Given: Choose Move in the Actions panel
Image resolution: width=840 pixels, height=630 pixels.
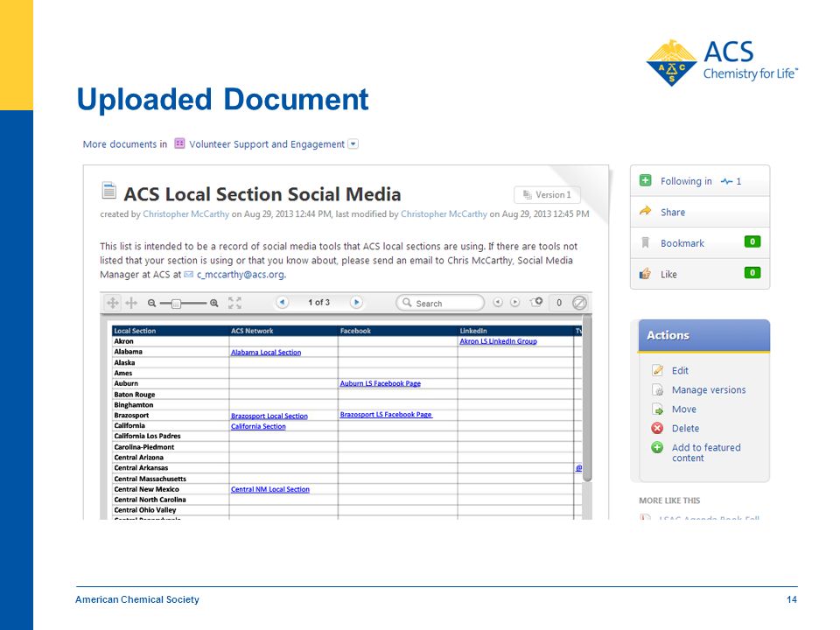Looking at the screenshot, I should (684, 409).
